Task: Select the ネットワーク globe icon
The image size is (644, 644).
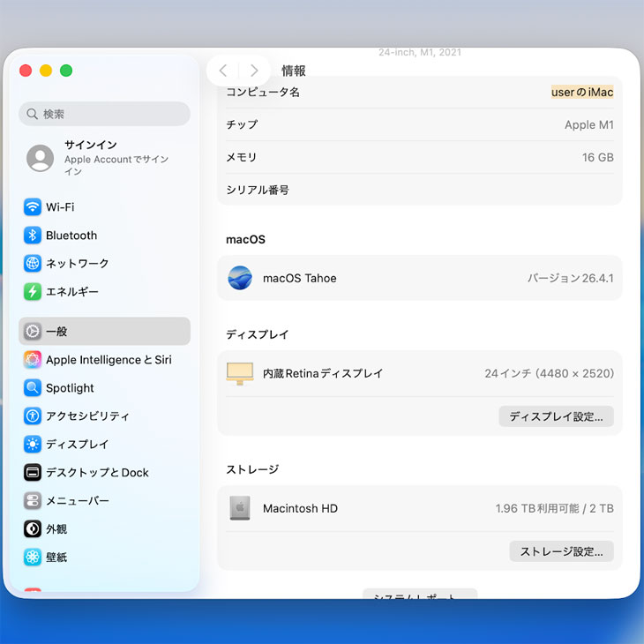Action: click(x=33, y=264)
